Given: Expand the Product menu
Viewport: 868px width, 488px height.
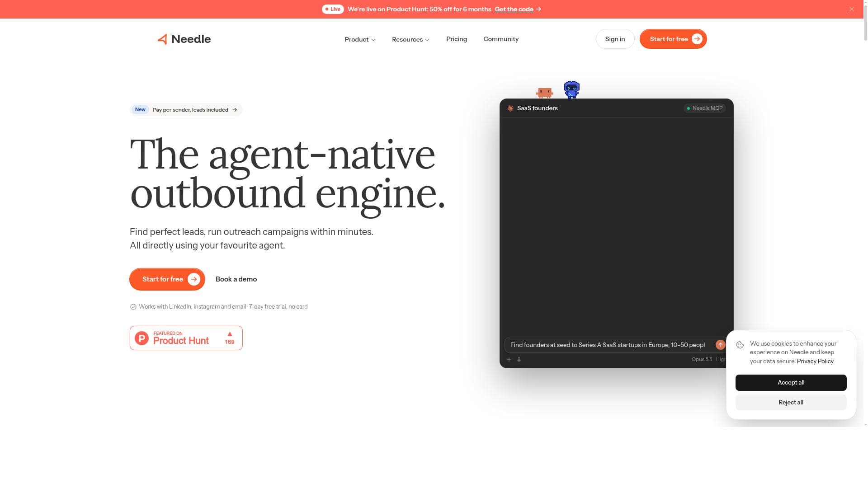Looking at the screenshot, I should (360, 39).
